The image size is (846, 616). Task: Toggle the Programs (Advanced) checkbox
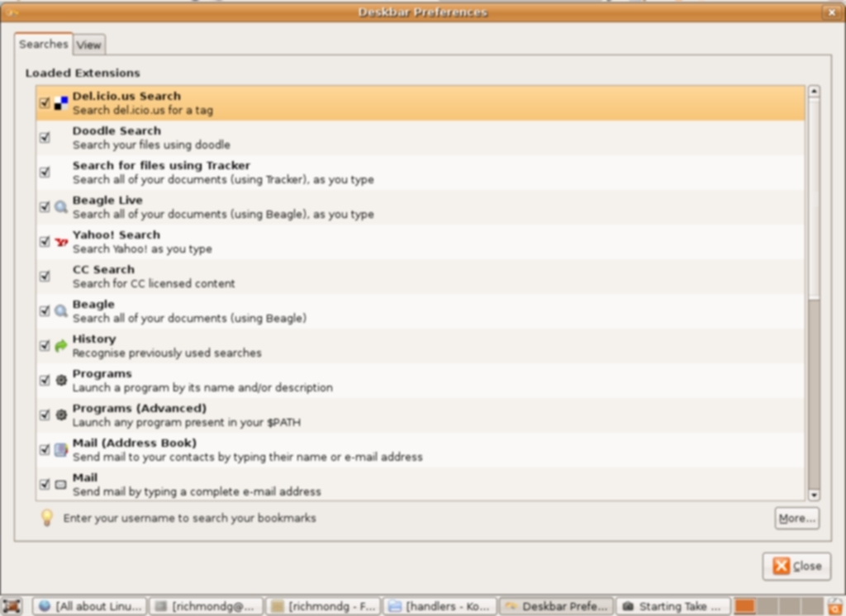click(x=45, y=415)
